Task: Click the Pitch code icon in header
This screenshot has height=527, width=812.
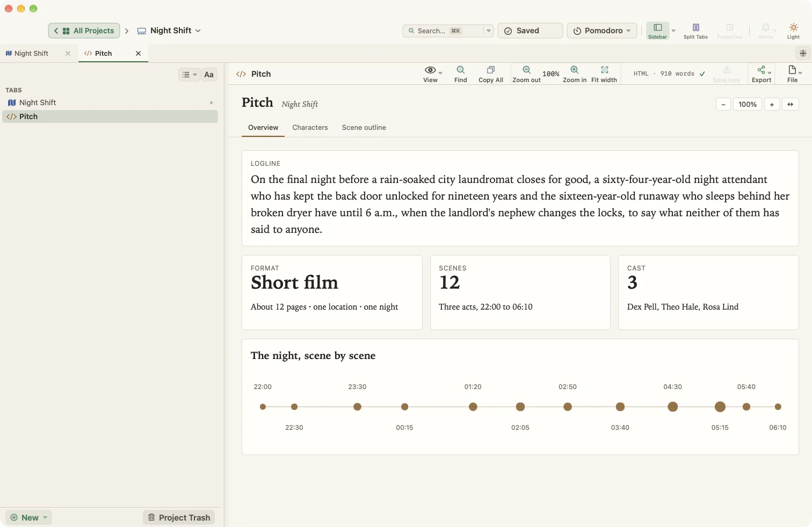Action: pos(241,74)
